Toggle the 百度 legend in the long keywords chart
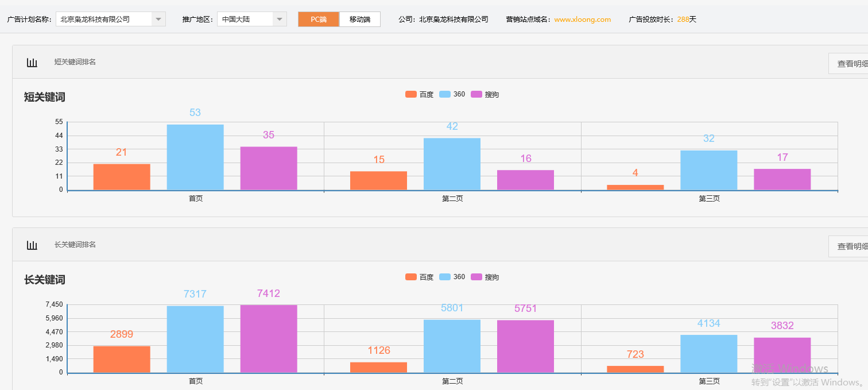This screenshot has width=868, height=390. click(420, 276)
